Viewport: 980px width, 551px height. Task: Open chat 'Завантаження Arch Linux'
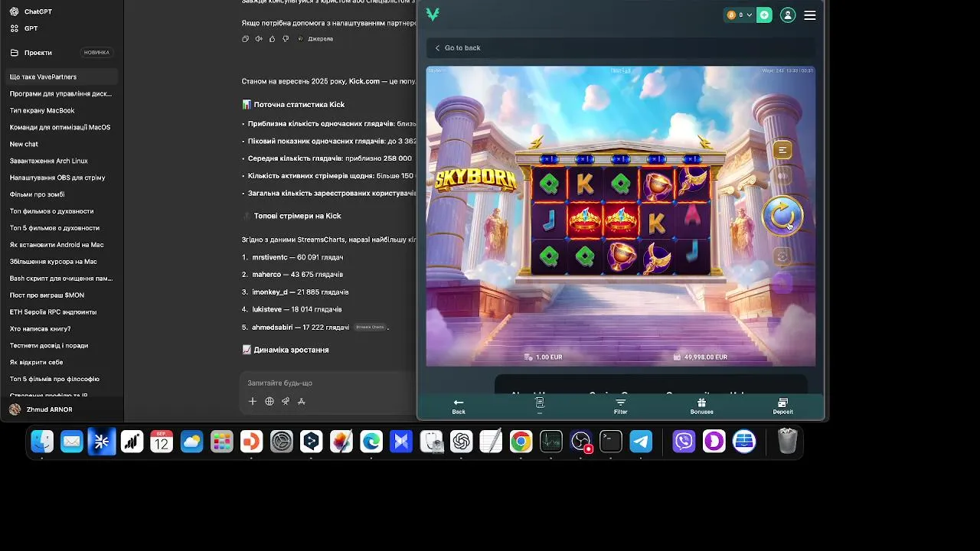click(x=61, y=161)
